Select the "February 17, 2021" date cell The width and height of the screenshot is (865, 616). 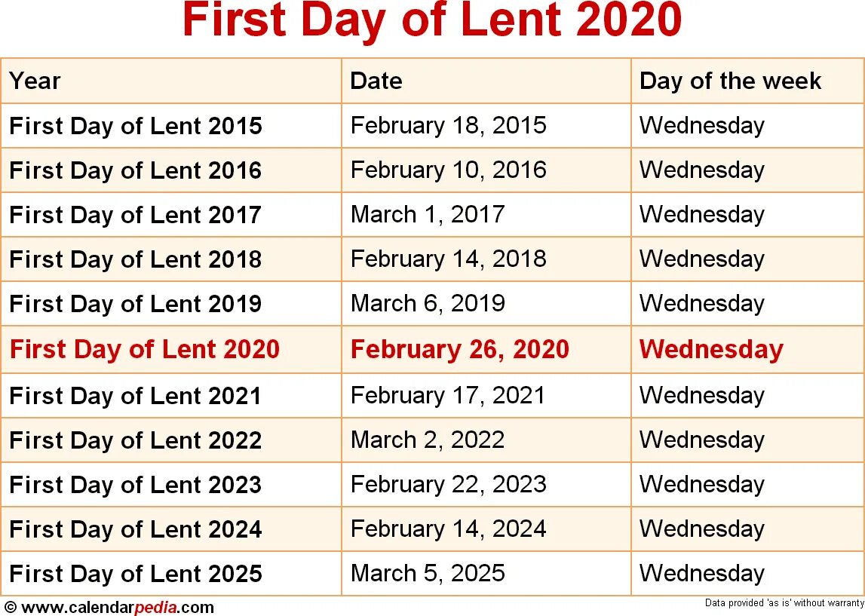point(447,395)
